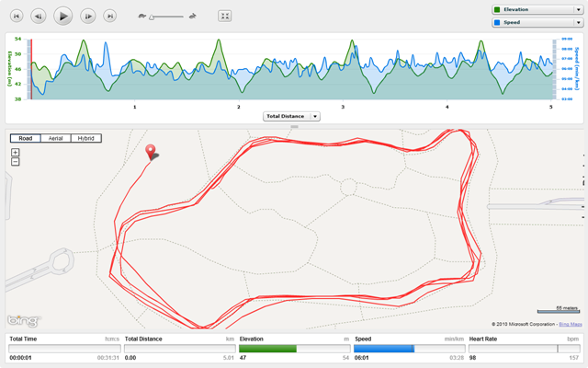Click the green Elevation color swatch

pyautogui.click(x=497, y=10)
